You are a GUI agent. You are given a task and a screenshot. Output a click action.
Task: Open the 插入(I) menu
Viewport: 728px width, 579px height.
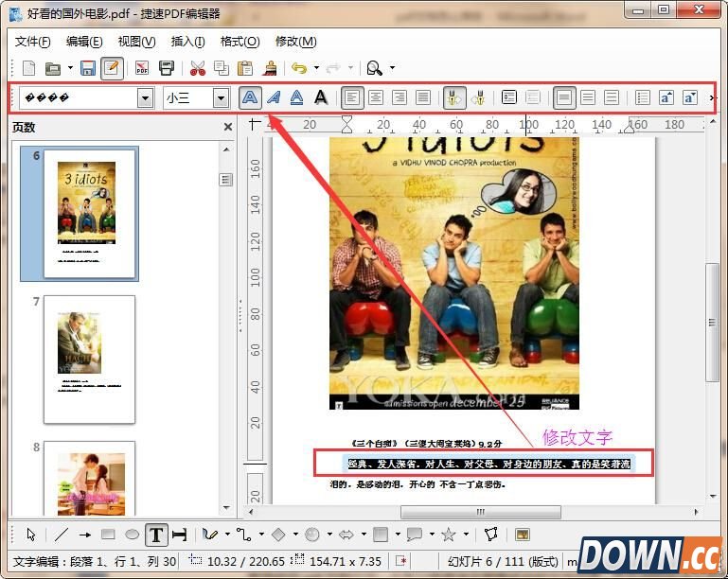(187, 42)
